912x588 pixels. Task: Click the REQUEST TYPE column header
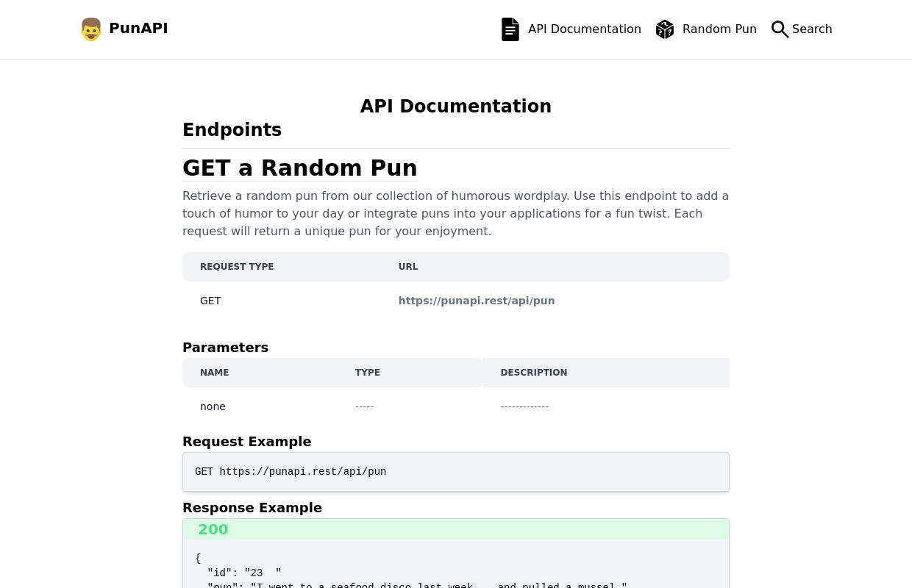237,267
